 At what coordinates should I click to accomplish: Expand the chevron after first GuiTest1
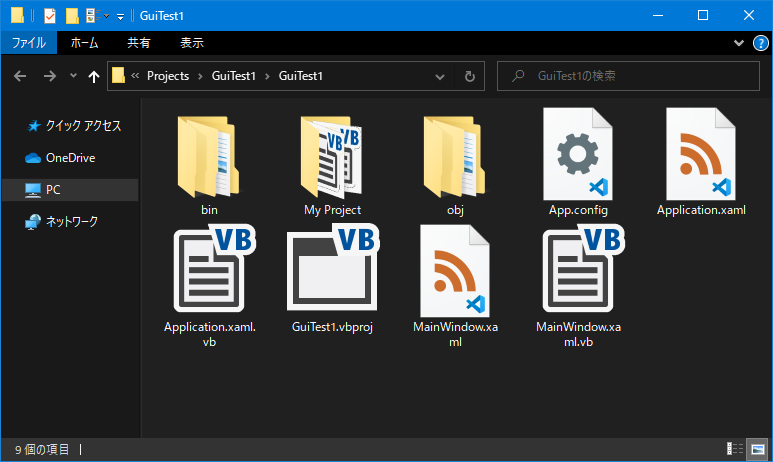click(267, 76)
